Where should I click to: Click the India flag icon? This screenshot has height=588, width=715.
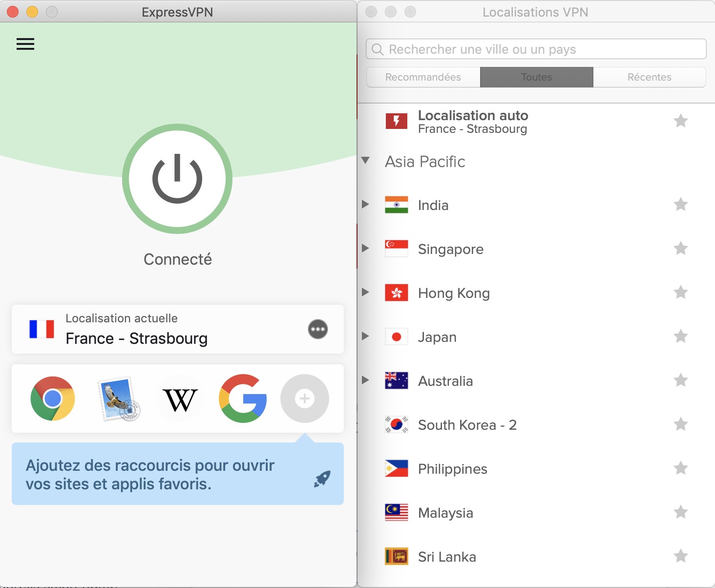tap(397, 205)
